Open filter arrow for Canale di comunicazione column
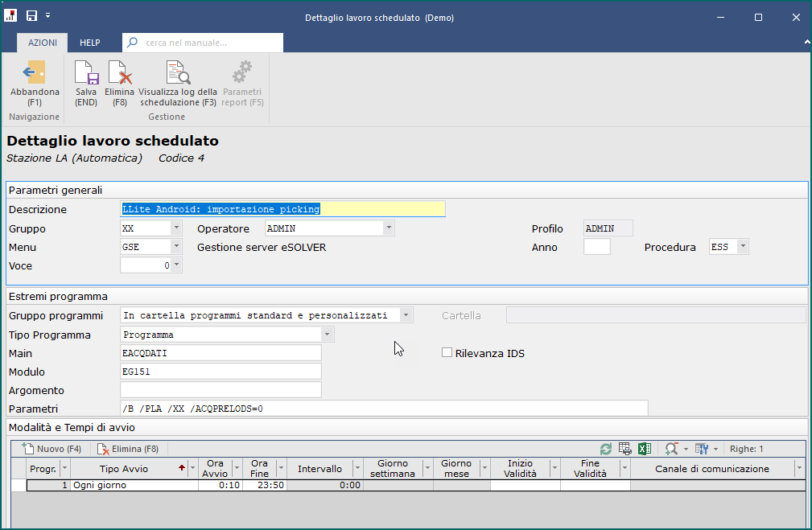Screen dimensions: 812x530 pos(798,468)
